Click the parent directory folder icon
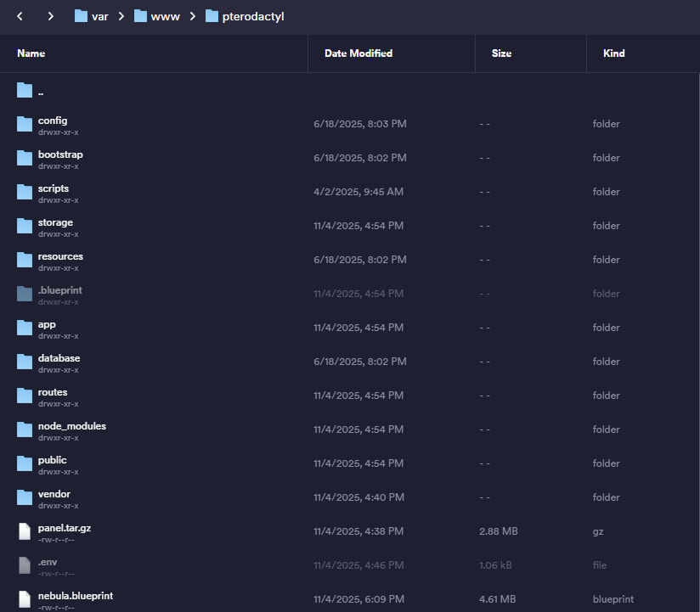Viewport: 700px width, 612px height. click(25, 90)
